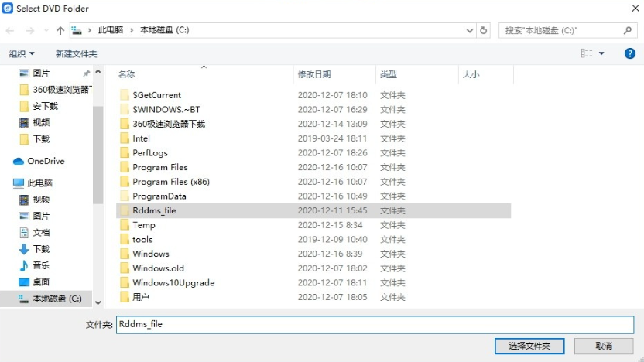This screenshot has width=644, height=362.
Task: Click the 2020-12-15 8:34 date of Temp
Action: (331, 225)
